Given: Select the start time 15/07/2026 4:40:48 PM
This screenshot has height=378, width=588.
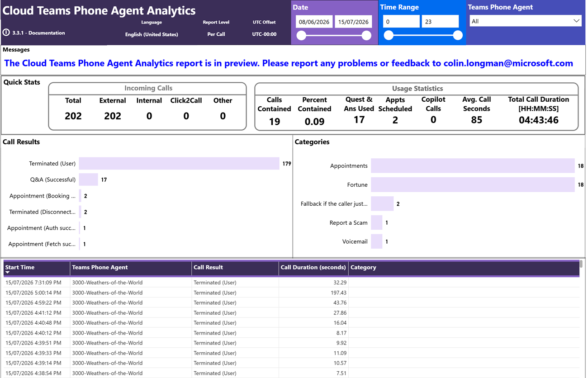Looking at the screenshot, I should click(x=33, y=323).
